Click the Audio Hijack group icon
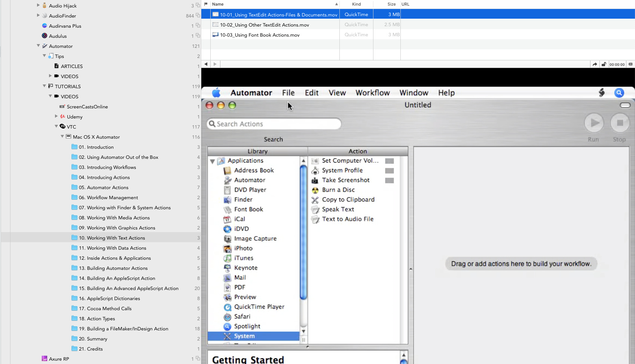This screenshot has height=364, width=635. [x=45, y=6]
